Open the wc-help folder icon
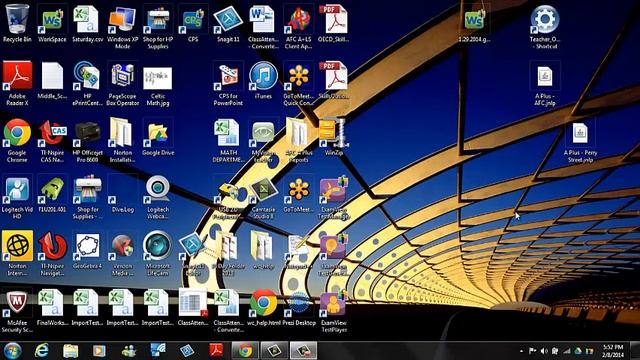 (263, 250)
